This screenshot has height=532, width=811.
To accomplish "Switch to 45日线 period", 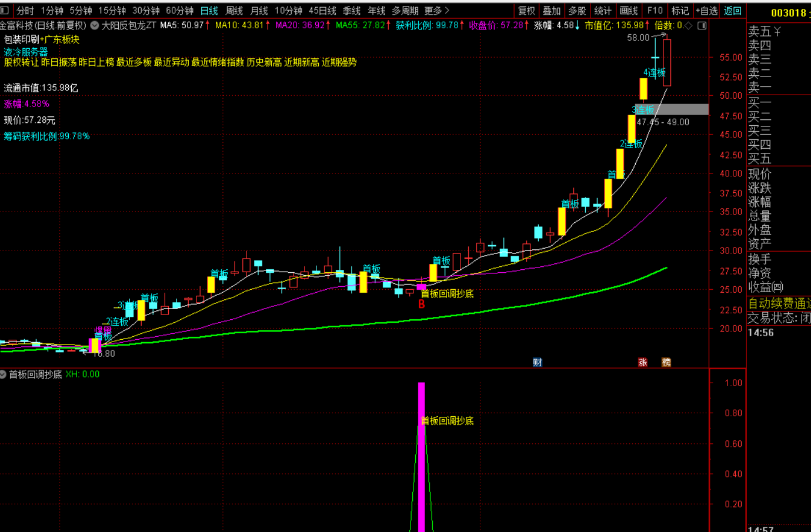I will click(323, 11).
